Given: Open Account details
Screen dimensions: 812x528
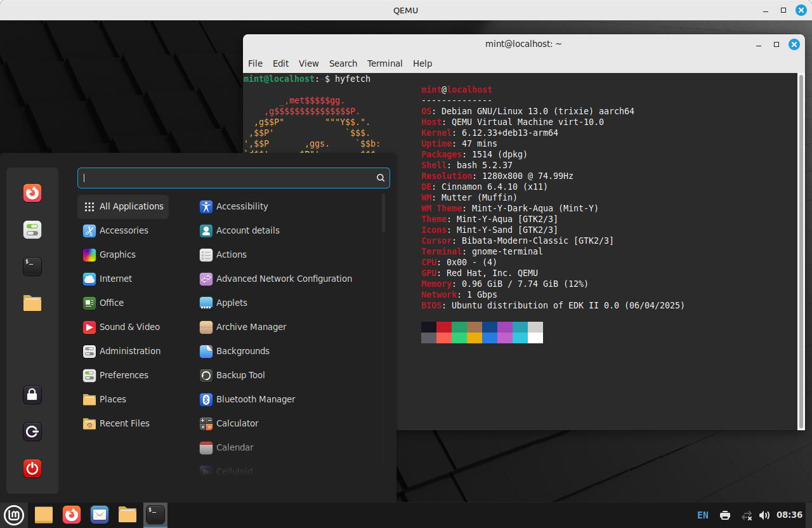Looking at the screenshot, I should (287, 230).
